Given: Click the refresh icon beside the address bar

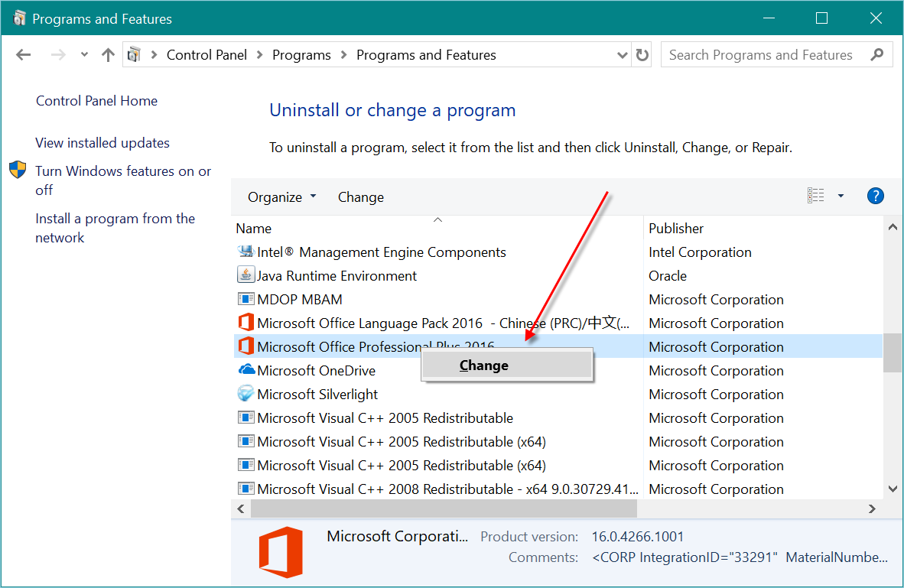Looking at the screenshot, I should (x=642, y=54).
